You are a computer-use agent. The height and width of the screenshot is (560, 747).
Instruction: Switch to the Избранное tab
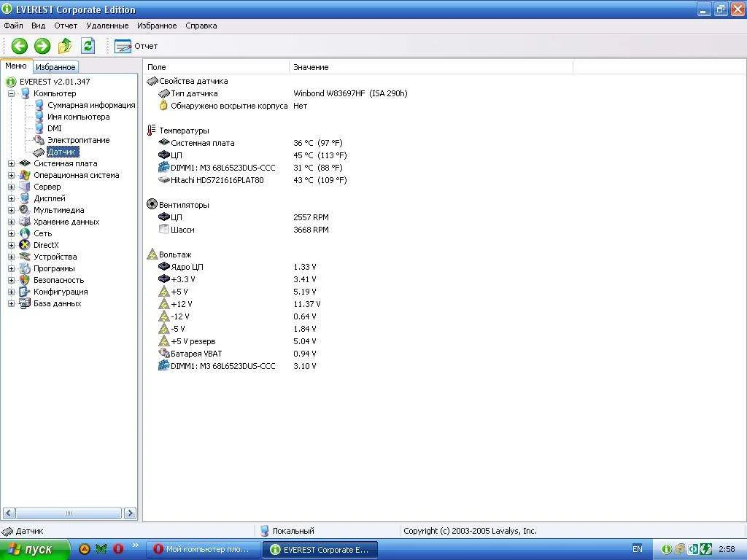55,66
